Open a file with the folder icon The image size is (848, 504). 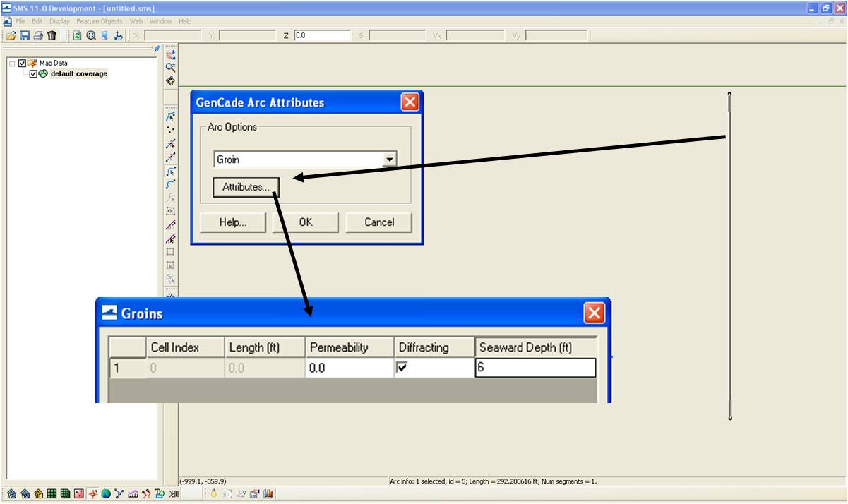pos(11,35)
